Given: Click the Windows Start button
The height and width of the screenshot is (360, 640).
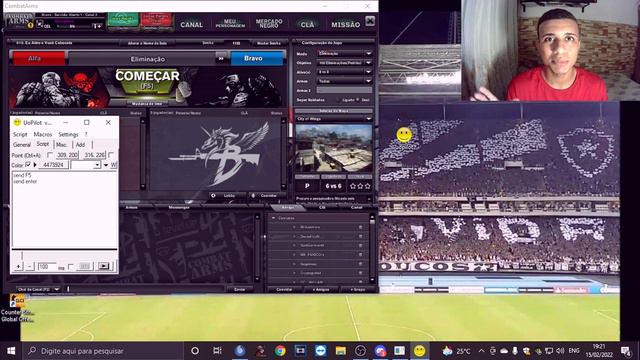Looking at the screenshot, I should 11,351.
